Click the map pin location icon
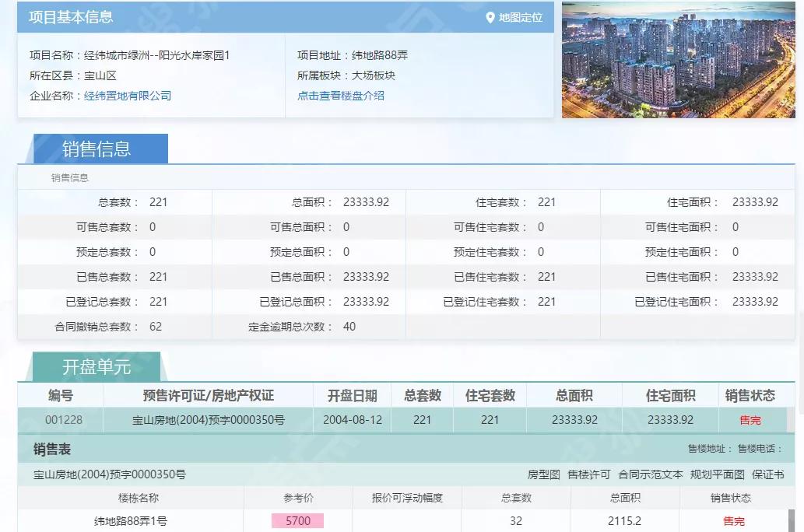Screen dimensions: 804x532 point(490,17)
